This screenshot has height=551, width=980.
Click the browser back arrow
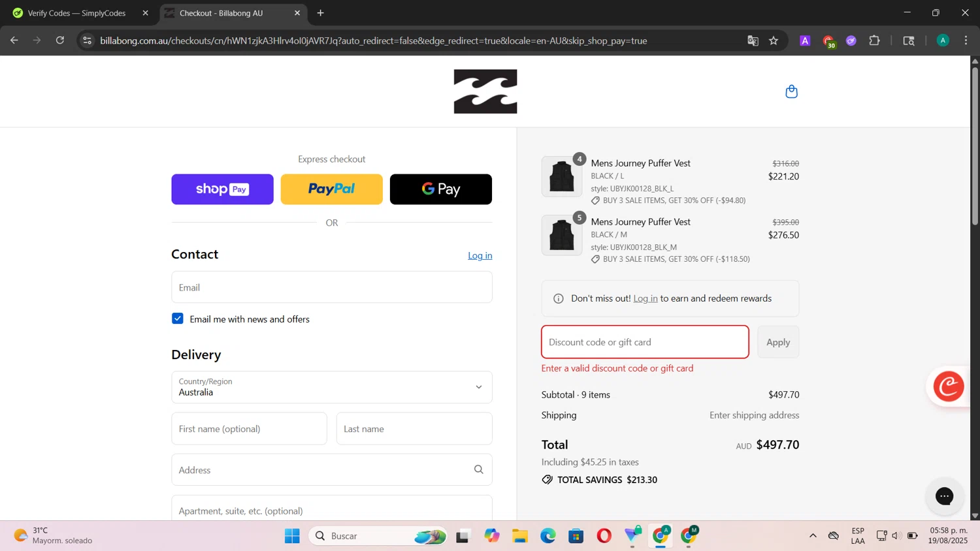point(14,40)
